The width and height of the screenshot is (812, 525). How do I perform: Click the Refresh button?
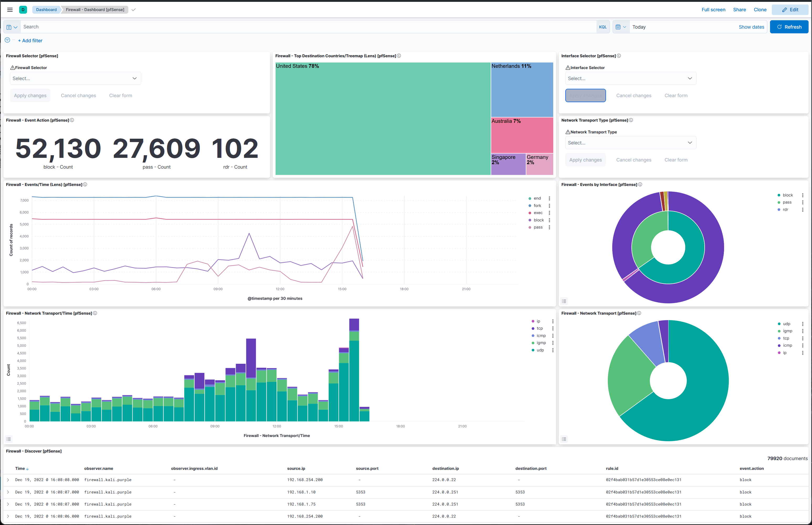click(x=789, y=27)
